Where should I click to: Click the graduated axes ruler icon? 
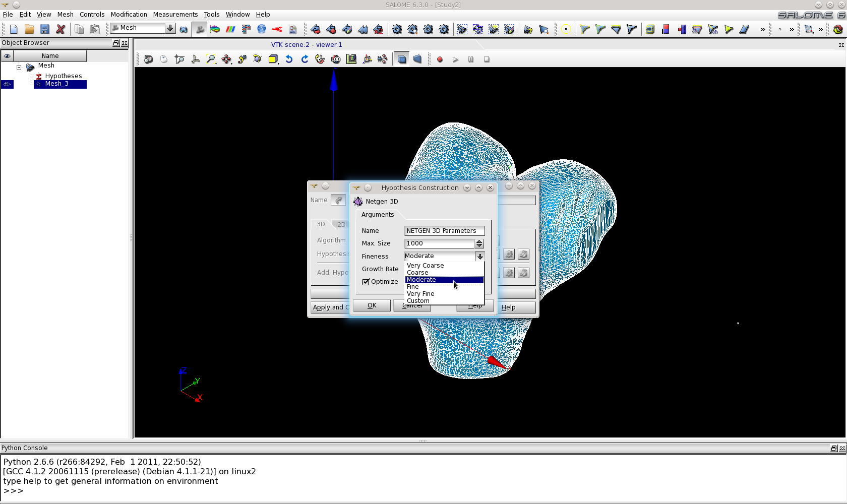click(x=351, y=59)
